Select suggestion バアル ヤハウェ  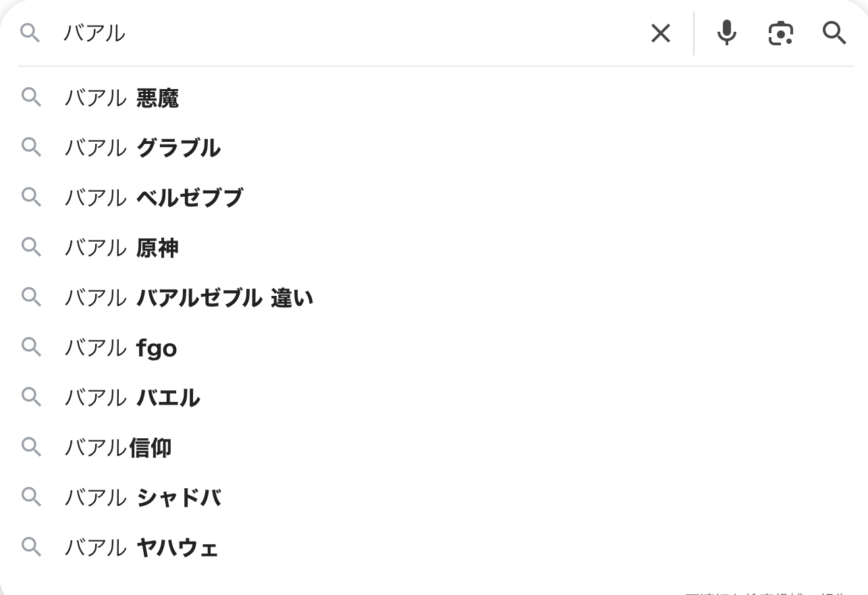(x=141, y=548)
